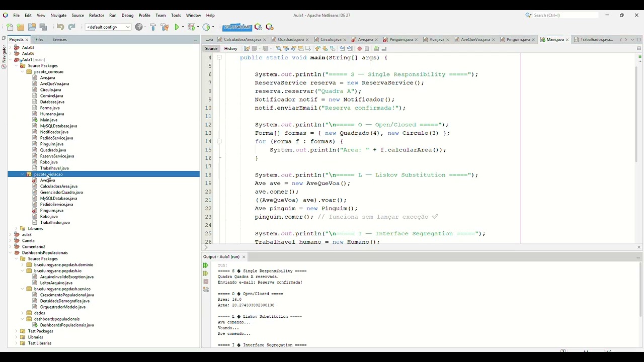
Task: Click the New File toolbar icon
Action: pyautogui.click(x=10, y=27)
